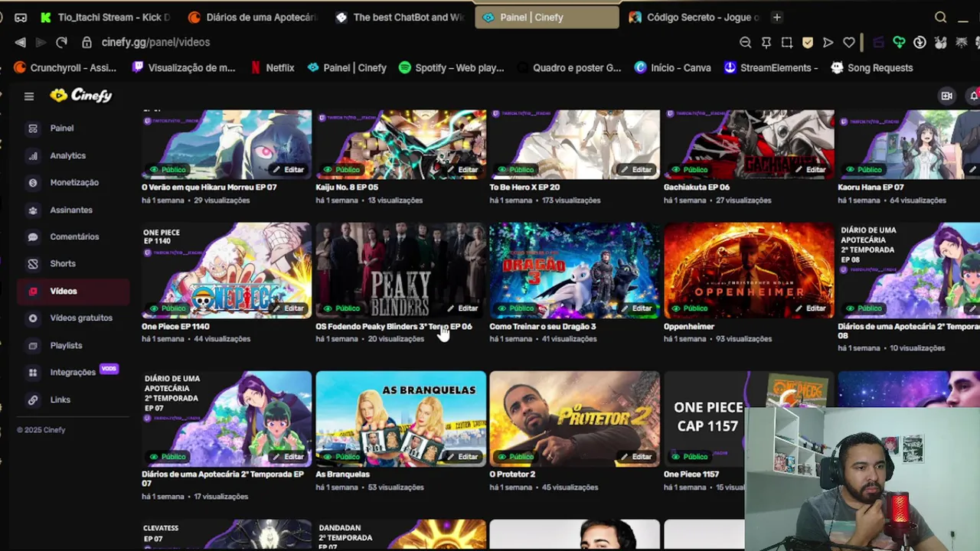Click Público badge on Oppenheimer
Image resolution: width=980 pixels, height=551 pixels.
pyautogui.click(x=690, y=308)
